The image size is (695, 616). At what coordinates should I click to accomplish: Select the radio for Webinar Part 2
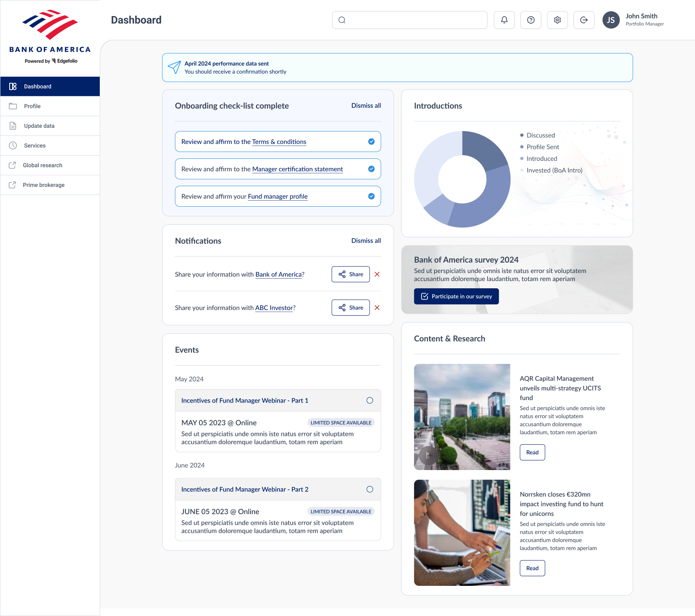click(x=369, y=489)
